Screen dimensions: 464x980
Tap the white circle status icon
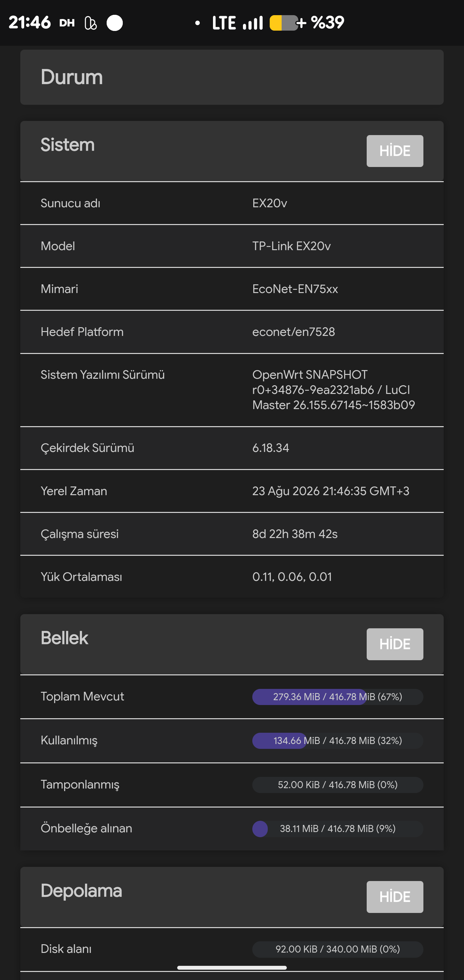click(x=114, y=23)
